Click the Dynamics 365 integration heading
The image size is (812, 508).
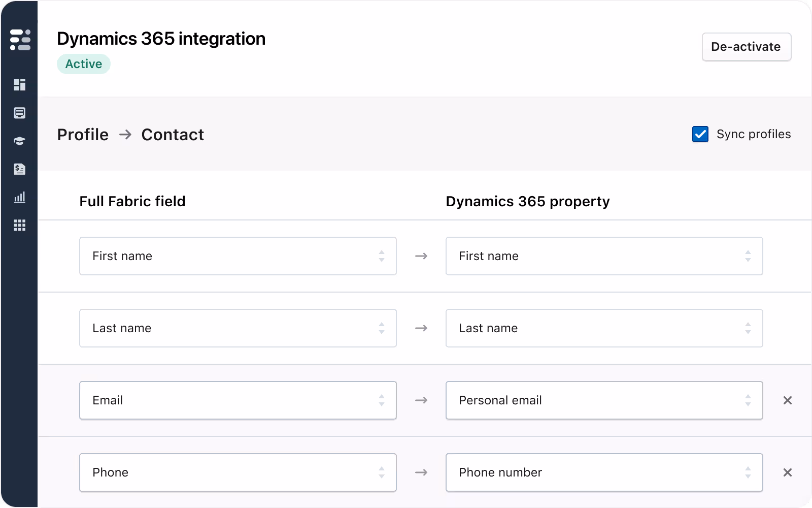[161, 39]
